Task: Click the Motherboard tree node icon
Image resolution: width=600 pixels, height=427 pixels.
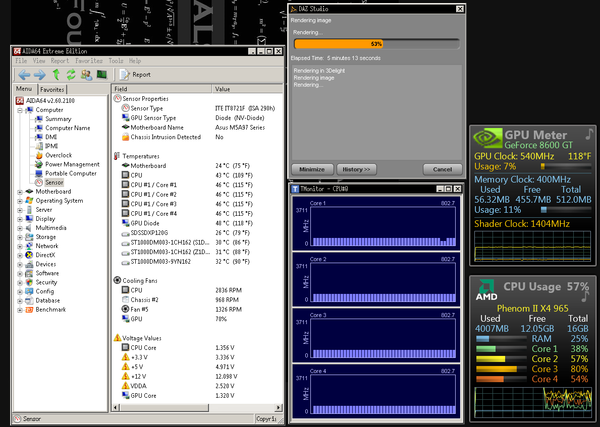Action: click(29, 192)
